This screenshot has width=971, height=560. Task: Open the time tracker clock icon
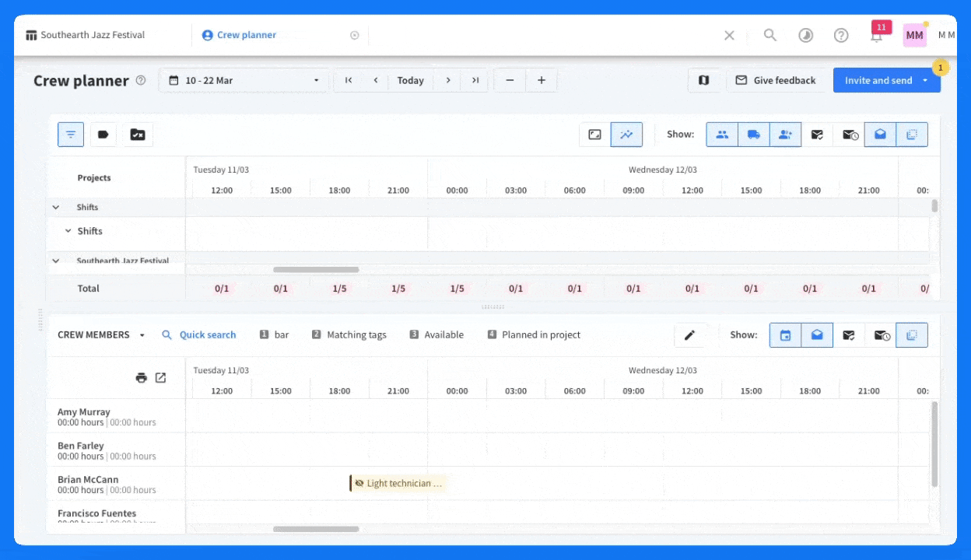(x=806, y=35)
